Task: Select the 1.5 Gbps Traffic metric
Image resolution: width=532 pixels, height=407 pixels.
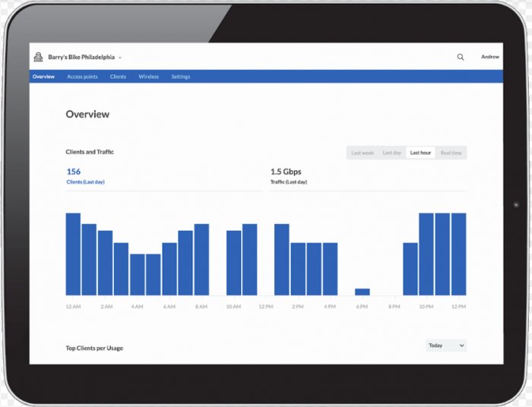Action: (x=287, y=172)
